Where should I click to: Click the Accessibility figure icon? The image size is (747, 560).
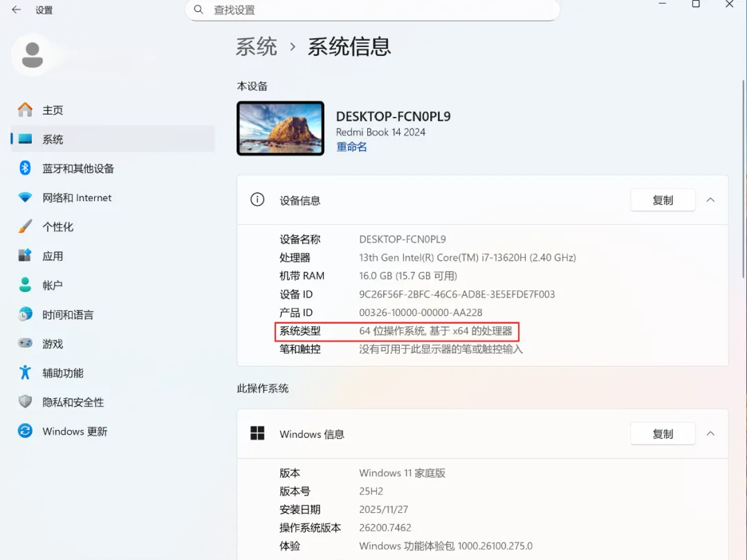(26, 373)
